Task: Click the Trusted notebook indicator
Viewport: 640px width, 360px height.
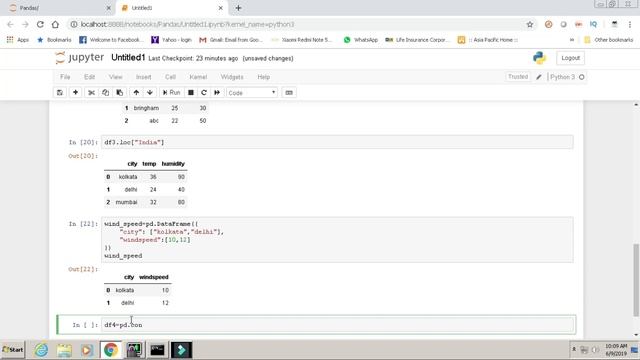Action: (518, 77)
